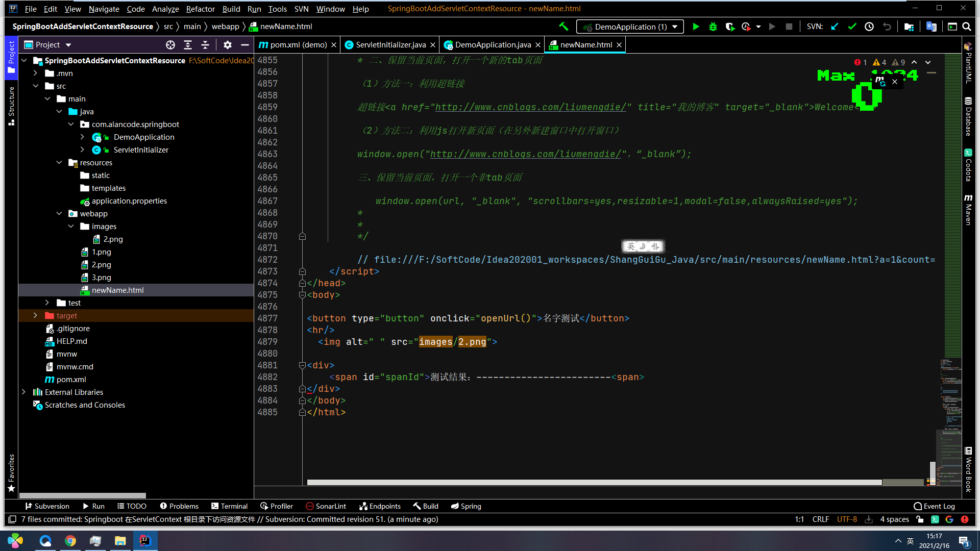Image resolution: width=980 pixels, height=551 pixels.
Task: Run DemoApplication with green play button
Action: pyautogui.click(x=696, y=27)
